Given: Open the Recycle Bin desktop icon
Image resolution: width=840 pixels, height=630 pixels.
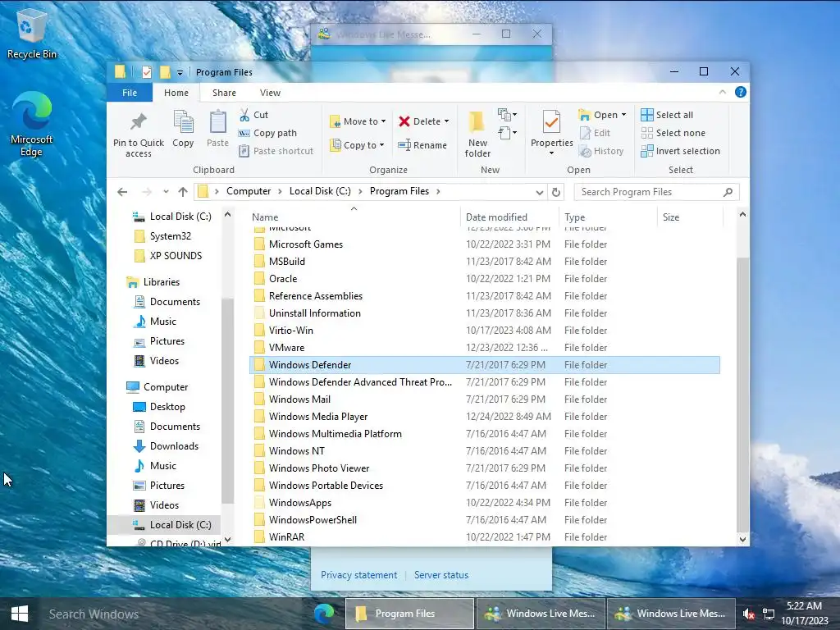Looking at the screenshot, I should [x=32, y=32].
